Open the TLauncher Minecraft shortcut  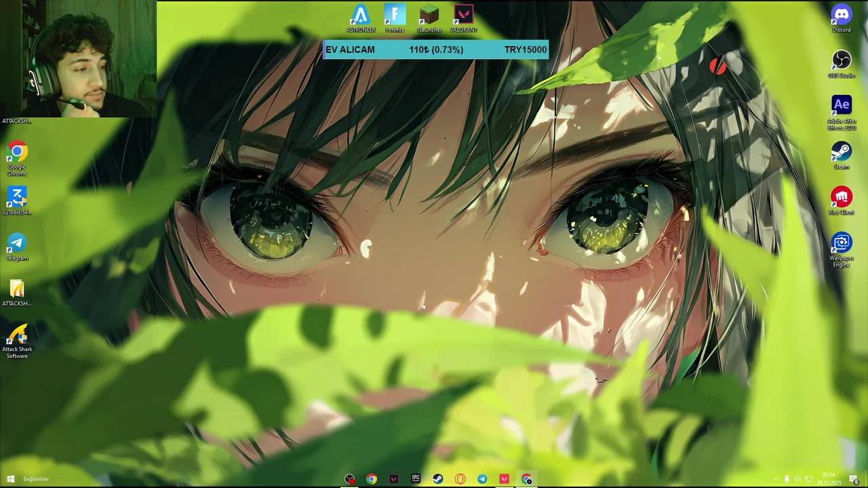pyautogui.click(x=429, y=19)
